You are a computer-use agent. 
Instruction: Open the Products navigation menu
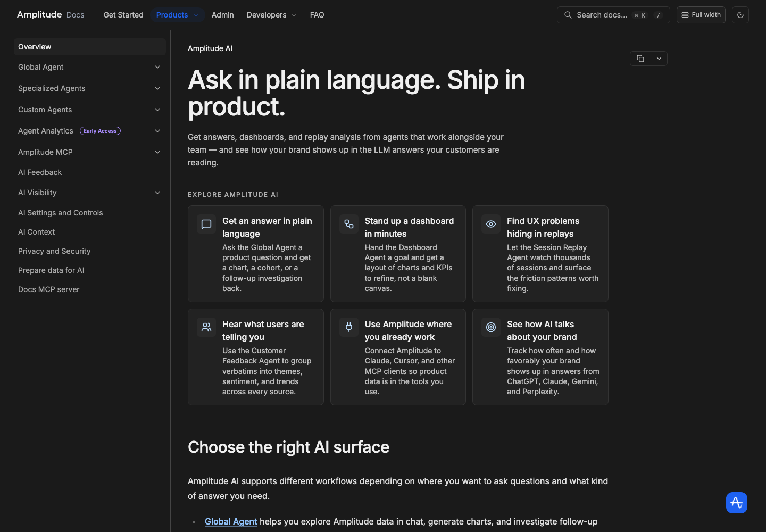(177, 15)
